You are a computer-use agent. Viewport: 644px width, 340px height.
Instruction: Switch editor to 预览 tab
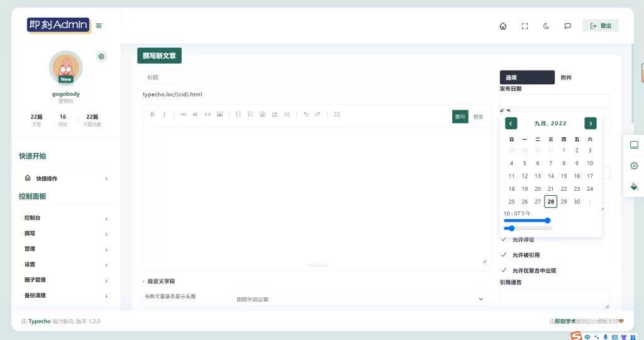tap(479, 116)
